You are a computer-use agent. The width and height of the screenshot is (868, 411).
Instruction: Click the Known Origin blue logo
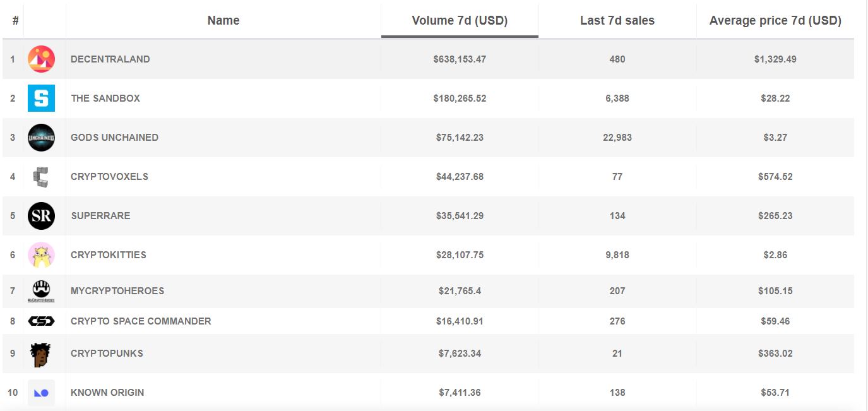pyautogui.click(x=41, y=393)
